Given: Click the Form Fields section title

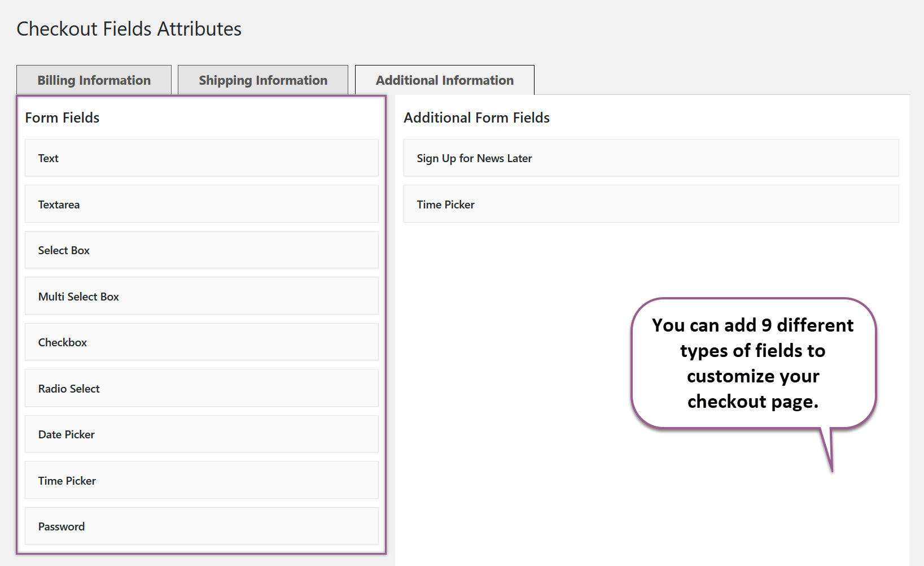Looking at the screenshot, I should pos(62,117).
